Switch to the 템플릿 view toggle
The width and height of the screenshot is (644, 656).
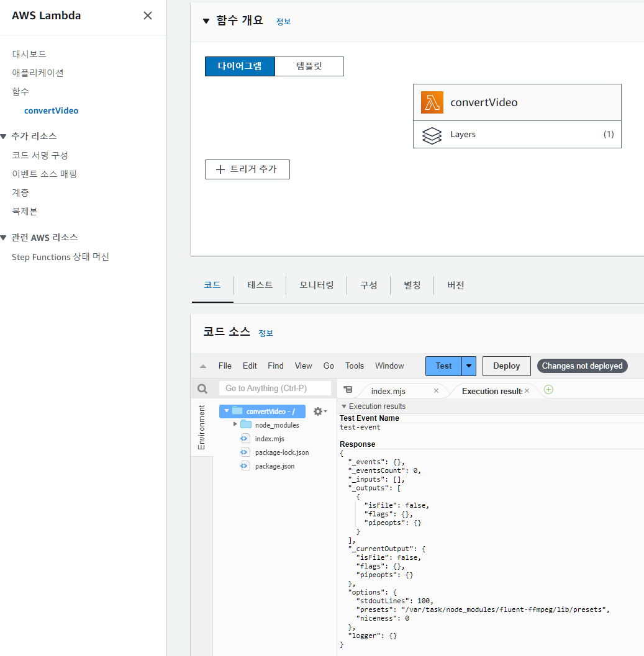pos(309,66)
